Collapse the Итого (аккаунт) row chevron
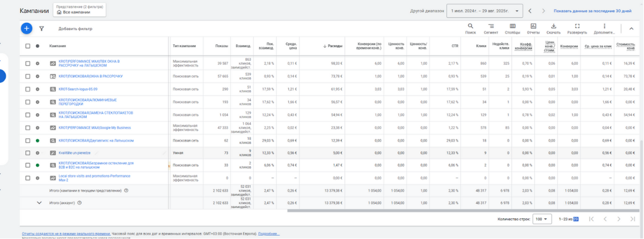644x239 pixels. click(x=39, y=203)
